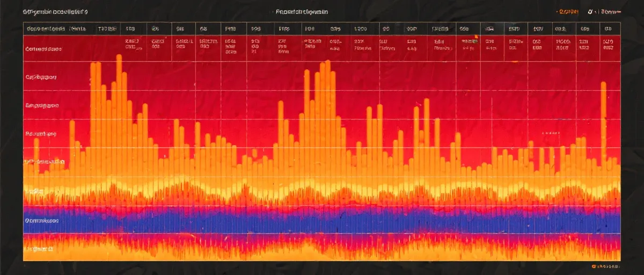Click the orange text label in the header
Screen dimensions: 644x275
(x=568, y=11)
